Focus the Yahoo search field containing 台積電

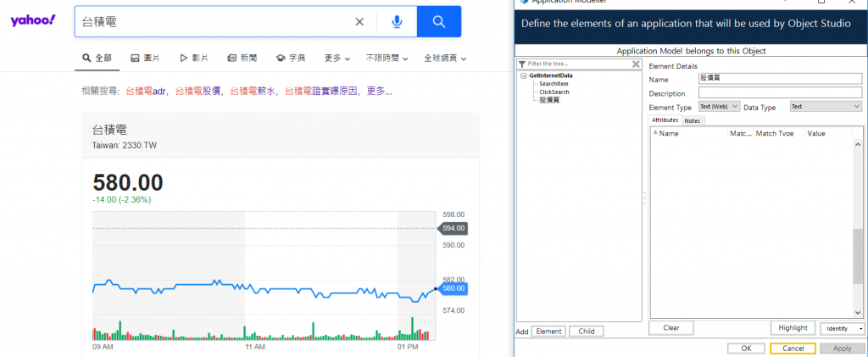pyautogui.click(x=216, y=21)
